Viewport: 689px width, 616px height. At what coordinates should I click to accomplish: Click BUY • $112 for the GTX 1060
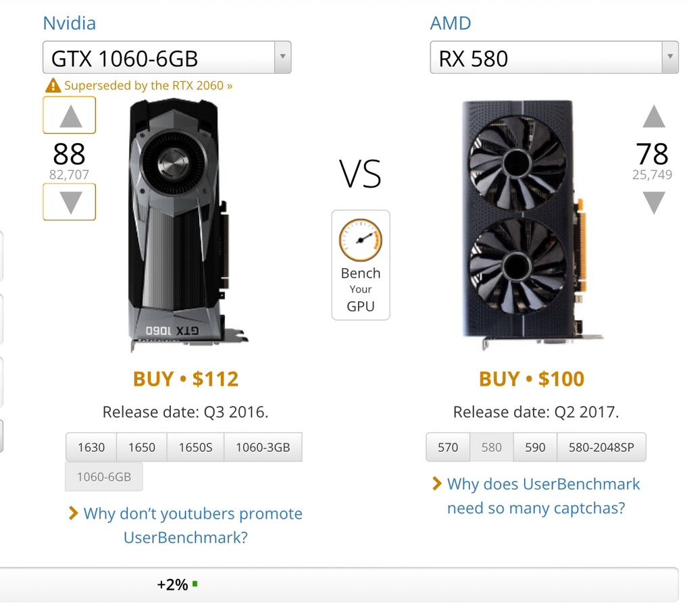pos(186,379)
